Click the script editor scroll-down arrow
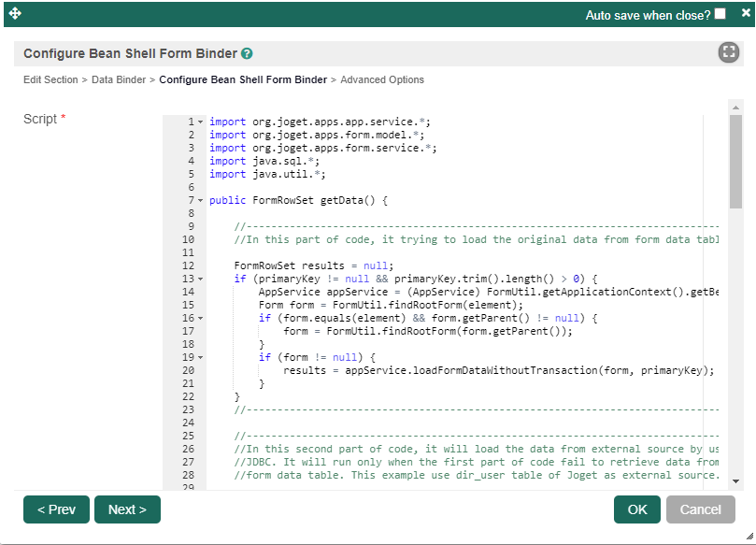This screenshot has width=756, height=545. 735,480
